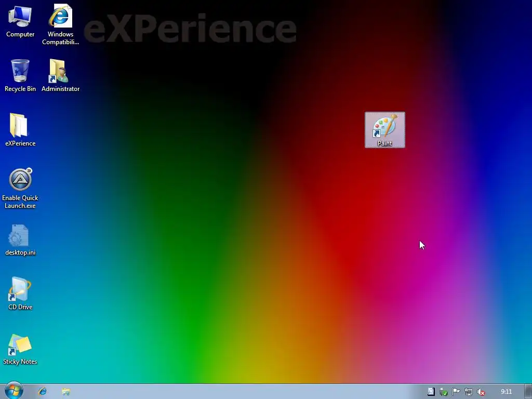Screen dimensions: 532x399
Task: Open the Action Center flag icon
Action: click(x=456, y=392)
